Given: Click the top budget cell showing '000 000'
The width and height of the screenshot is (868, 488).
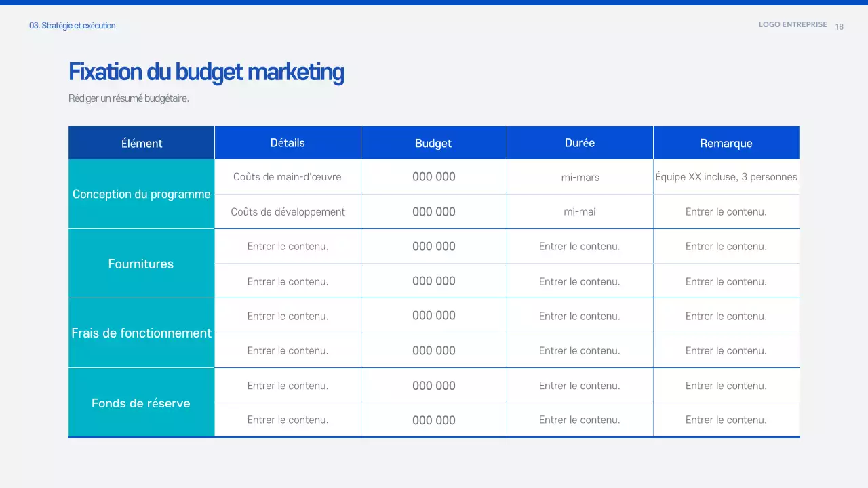Looking at the screenshot, I should point(433,176).
